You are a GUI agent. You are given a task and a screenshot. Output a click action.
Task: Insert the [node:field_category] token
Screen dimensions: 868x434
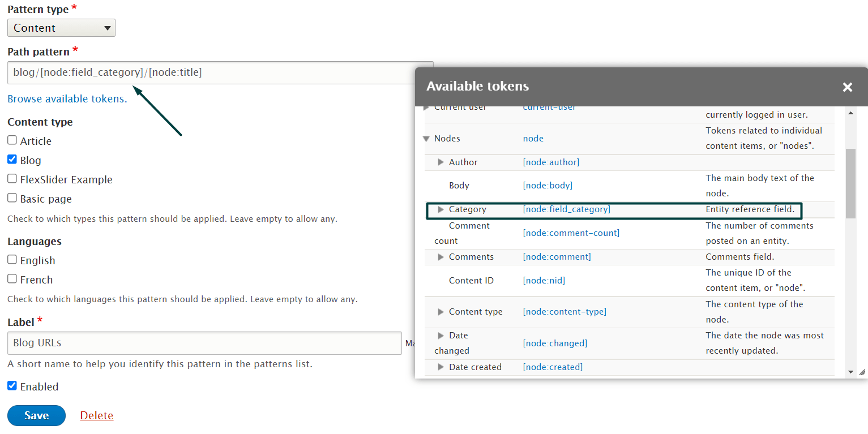pos(566,209)
